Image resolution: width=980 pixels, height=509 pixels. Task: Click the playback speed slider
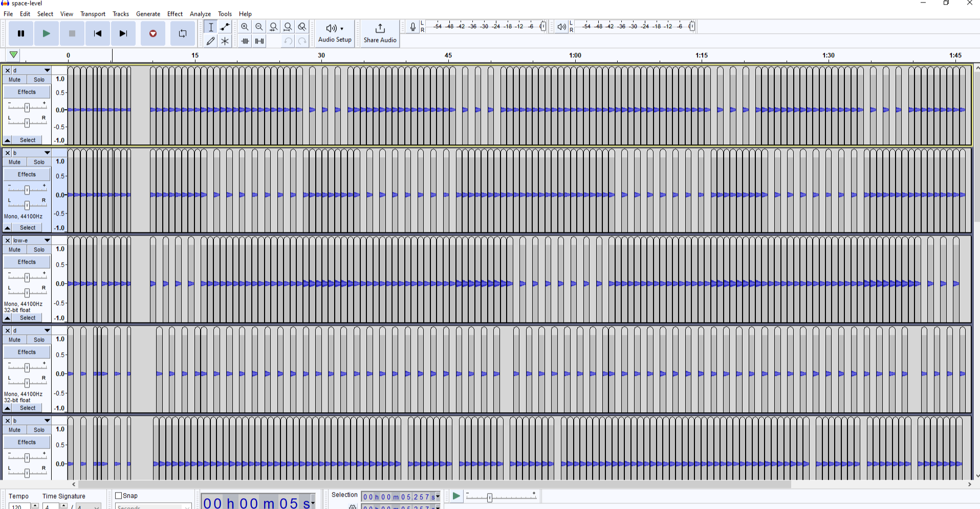(489, 498)
